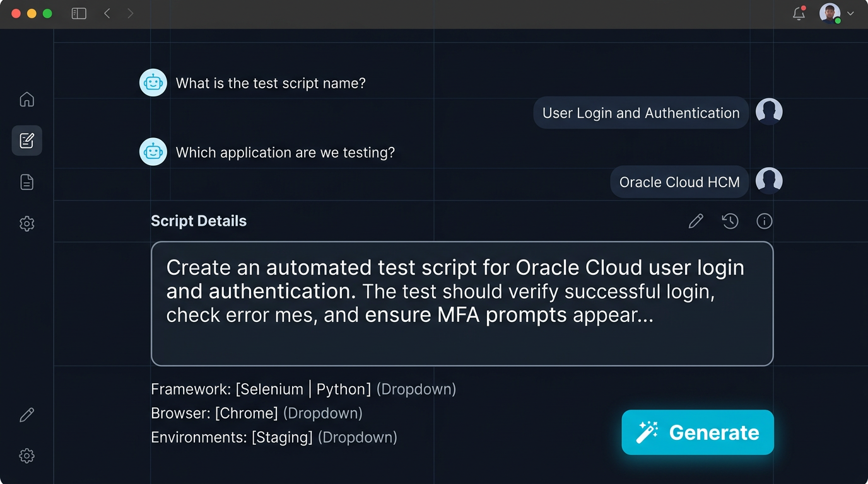Select the pencil icon near the bottom sidebar
This screenshot has height=484, width=868.
tap(26, 414)
